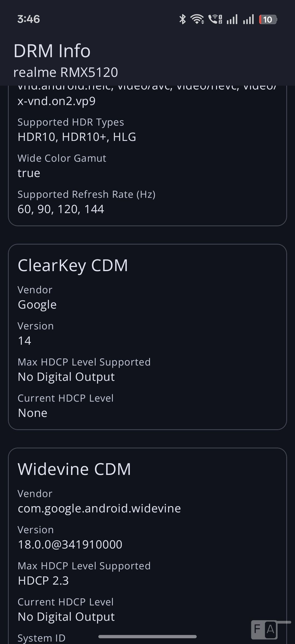
Task: Tap the ClearKey CDM card heading
Action: 73,265
